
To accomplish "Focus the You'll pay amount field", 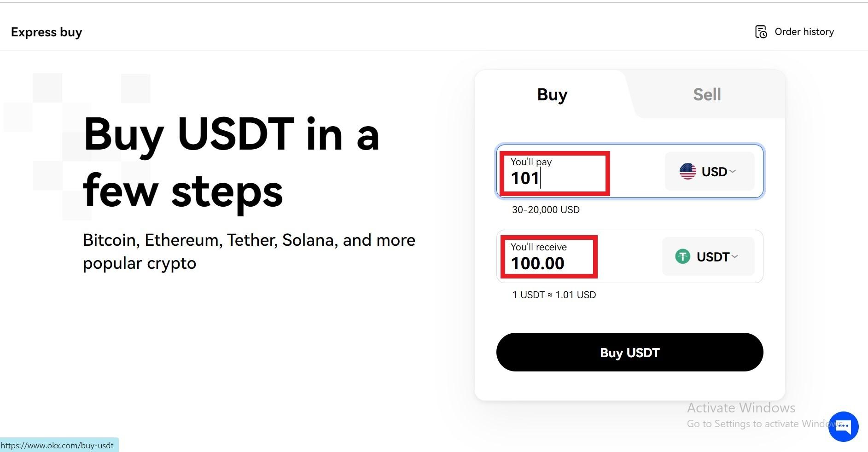I will pyautogui.click(x=581, y=171).
